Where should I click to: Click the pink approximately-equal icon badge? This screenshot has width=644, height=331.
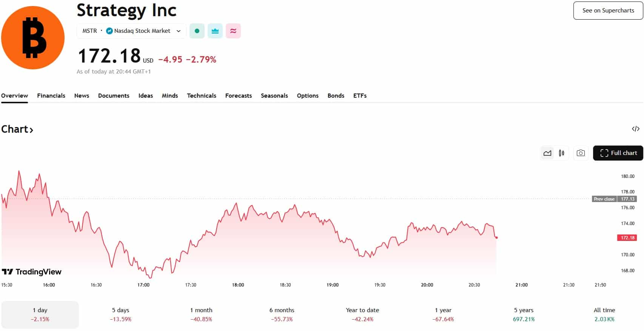coord(233,31)
